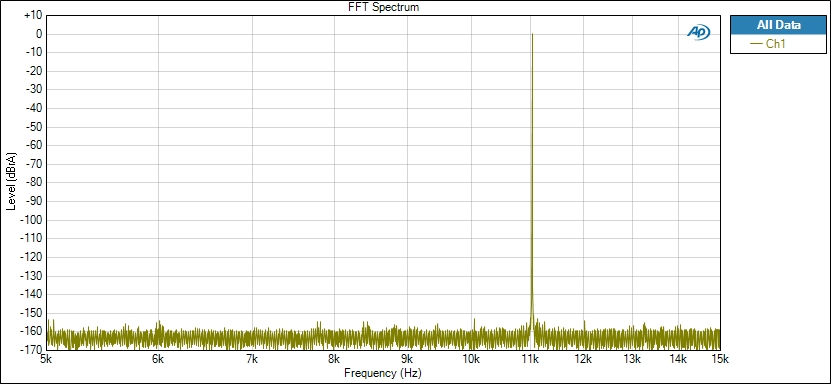Click the 5k frequency axis tick label
This screenshot has width=831, height=384.
click(47, 359)
